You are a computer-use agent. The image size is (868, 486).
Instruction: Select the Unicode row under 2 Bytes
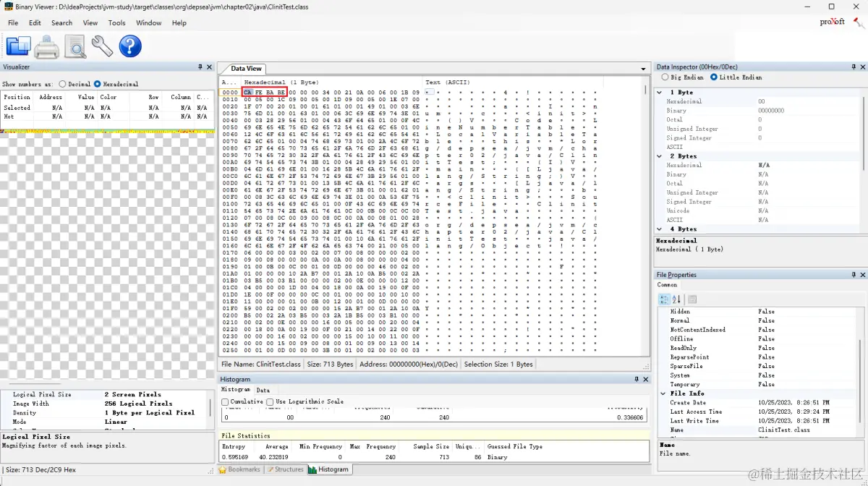pyautogui.click(x=758, y=210)
